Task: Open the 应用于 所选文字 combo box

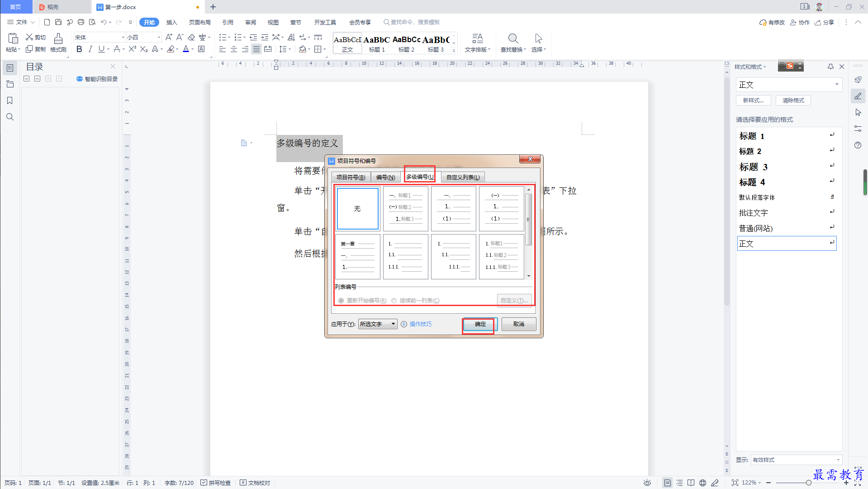Action: (x=378, y=324)
